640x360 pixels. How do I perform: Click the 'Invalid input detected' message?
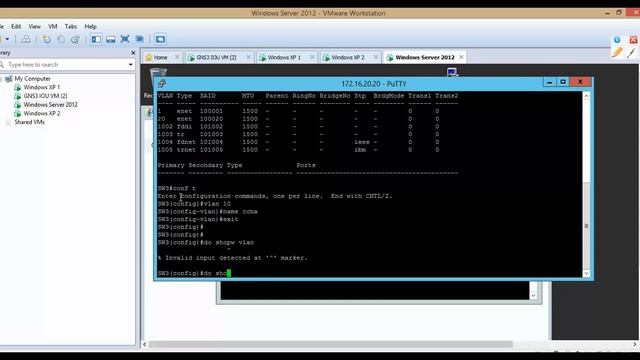tap(233, 258)
